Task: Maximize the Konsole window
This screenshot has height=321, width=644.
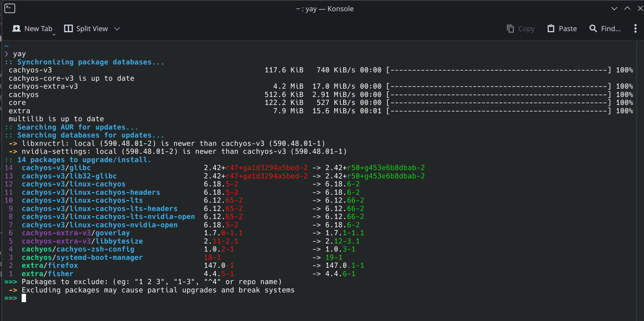Action: 627,8
